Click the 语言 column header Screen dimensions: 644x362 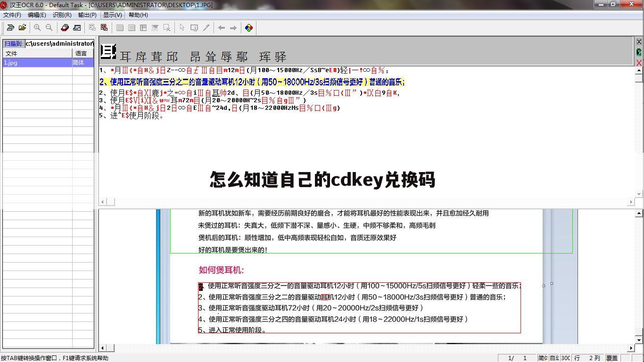click(x=83, y=53)
